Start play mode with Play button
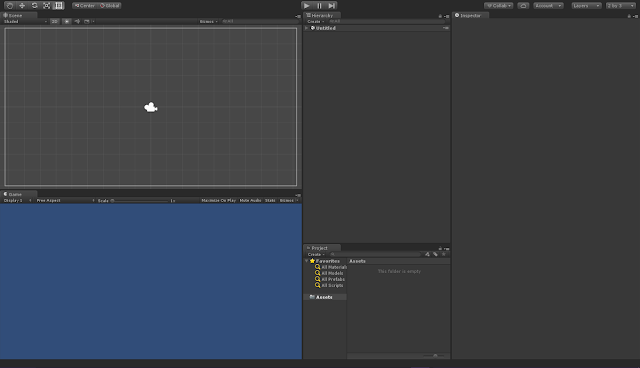This screenshot has height=368, width=640. (307, 6)
